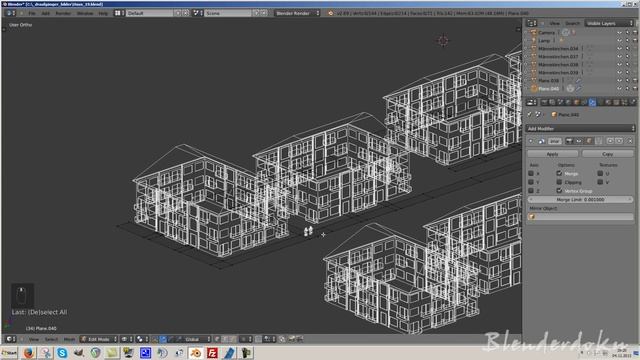Viewport: 640px width, 360px height.
Task: Open the Render properties tab
Action: (x=544, y=102)
